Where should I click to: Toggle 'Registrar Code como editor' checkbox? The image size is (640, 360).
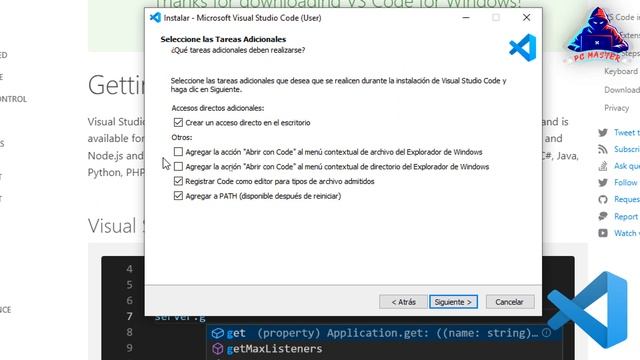(178, 181)
